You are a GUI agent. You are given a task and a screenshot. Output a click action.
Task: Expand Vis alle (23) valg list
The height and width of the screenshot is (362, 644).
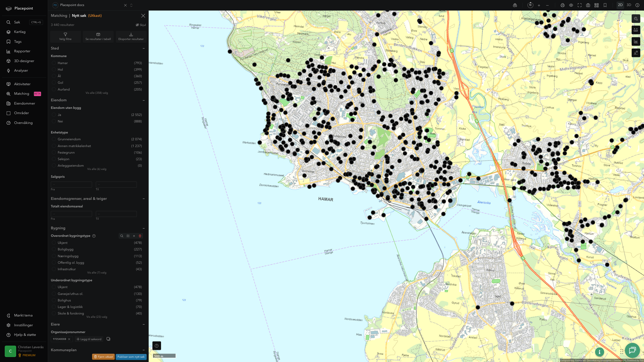97,317
